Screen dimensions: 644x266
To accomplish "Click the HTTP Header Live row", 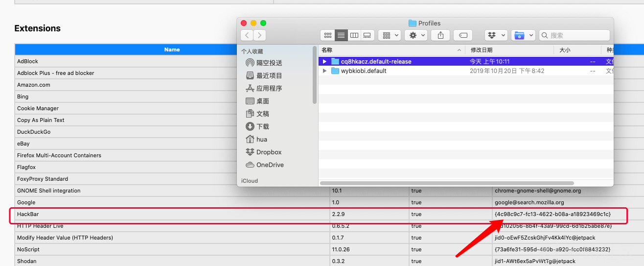I will (329, 226).
